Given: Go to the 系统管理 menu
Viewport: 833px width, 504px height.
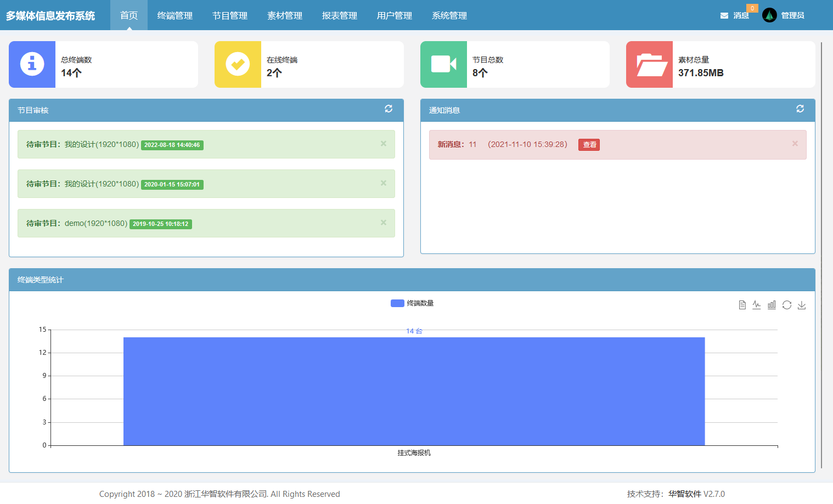Looking at the screenshot, I should [x=449, y=15].
